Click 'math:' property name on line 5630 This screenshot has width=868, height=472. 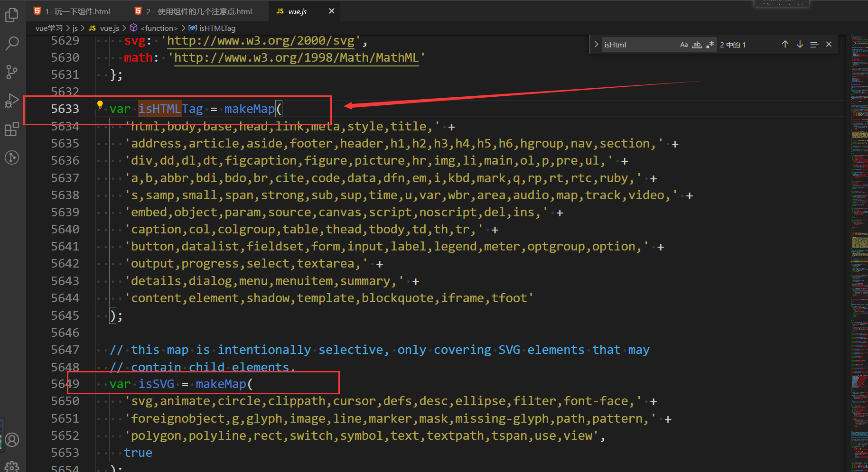141,58
